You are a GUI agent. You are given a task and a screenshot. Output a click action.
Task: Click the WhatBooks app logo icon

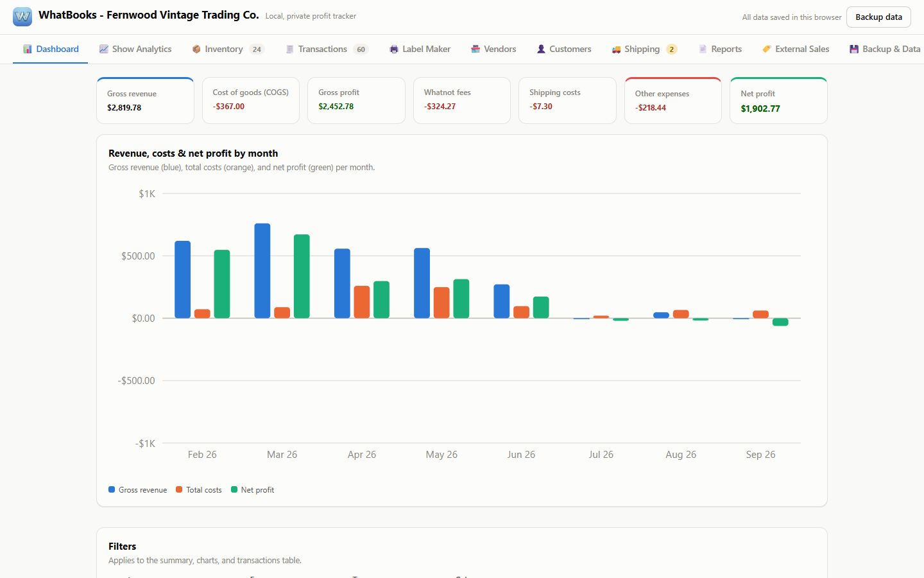click(22, 17)
